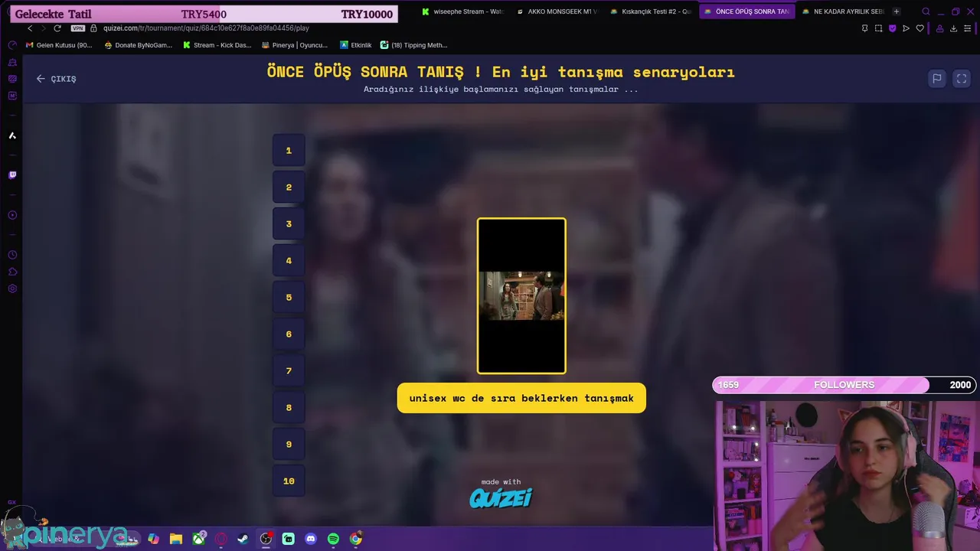Select rank slot number 2
980x551 pixels.
click(289, 187)
